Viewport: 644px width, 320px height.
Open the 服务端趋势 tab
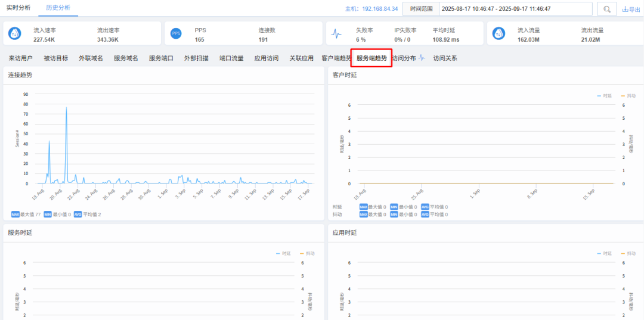(371, 58)
